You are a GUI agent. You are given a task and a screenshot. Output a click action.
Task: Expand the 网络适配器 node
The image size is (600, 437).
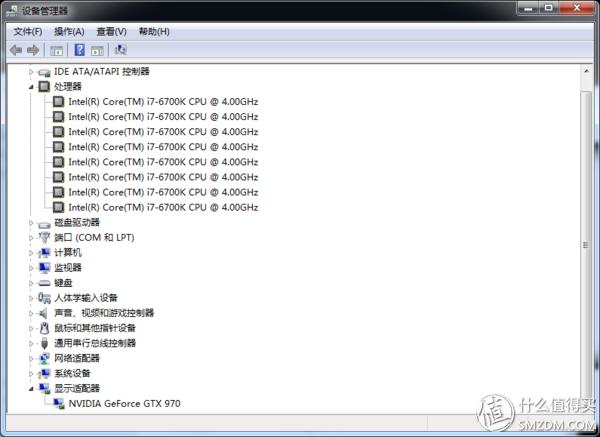tap(31, 359)
